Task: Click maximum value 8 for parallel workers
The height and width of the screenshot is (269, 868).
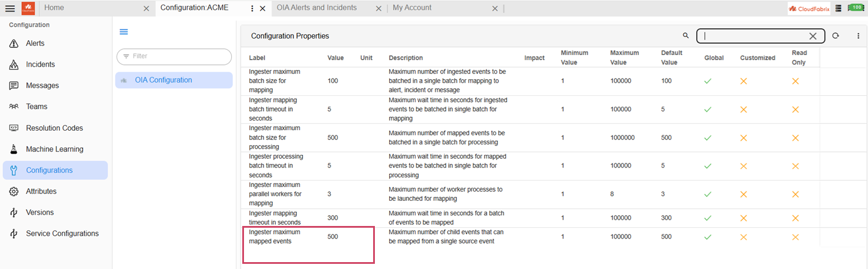Action: (613, 194)
